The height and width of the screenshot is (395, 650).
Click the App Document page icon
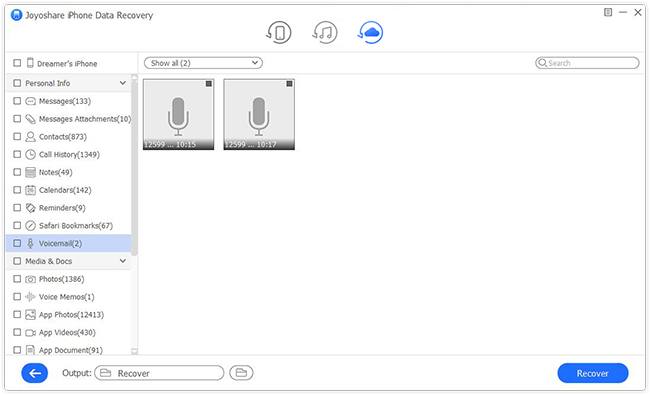coord(30,350)
